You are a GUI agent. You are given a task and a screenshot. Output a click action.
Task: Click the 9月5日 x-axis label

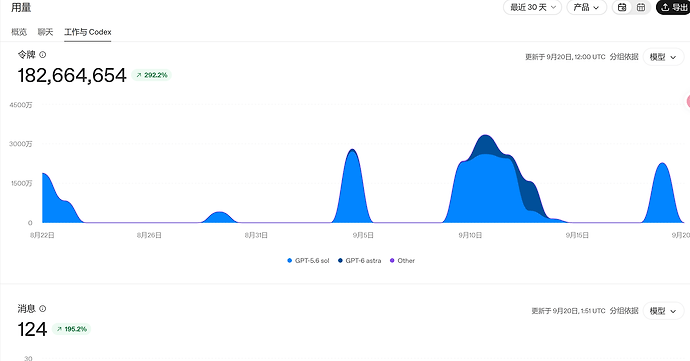click(x=363, y=236)
